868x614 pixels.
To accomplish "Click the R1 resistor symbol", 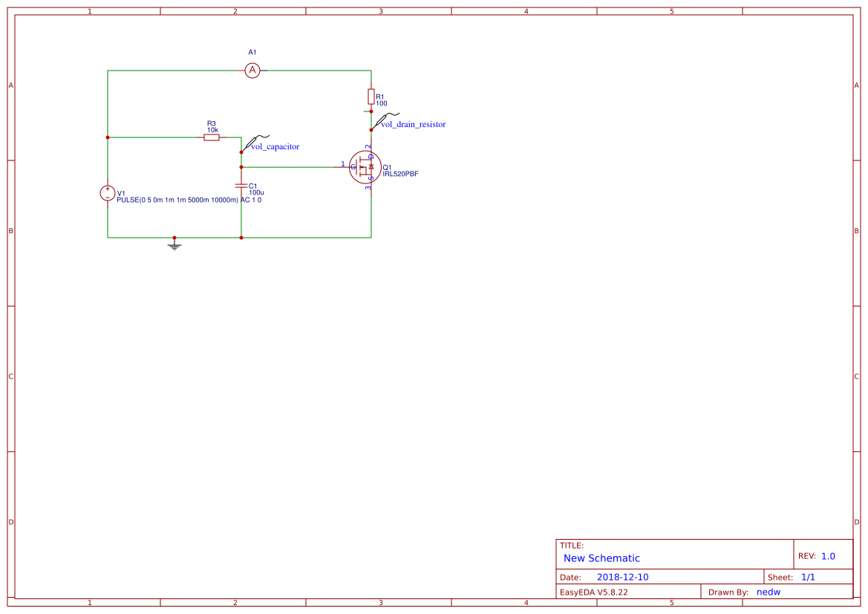I will pyautogui.click(x=371, y=97).
